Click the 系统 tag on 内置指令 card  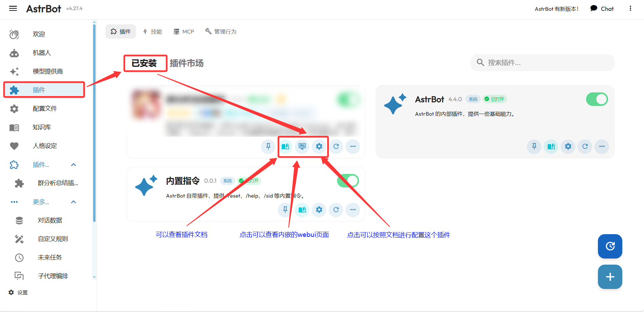pyautogui.click(x=228, y=181)
